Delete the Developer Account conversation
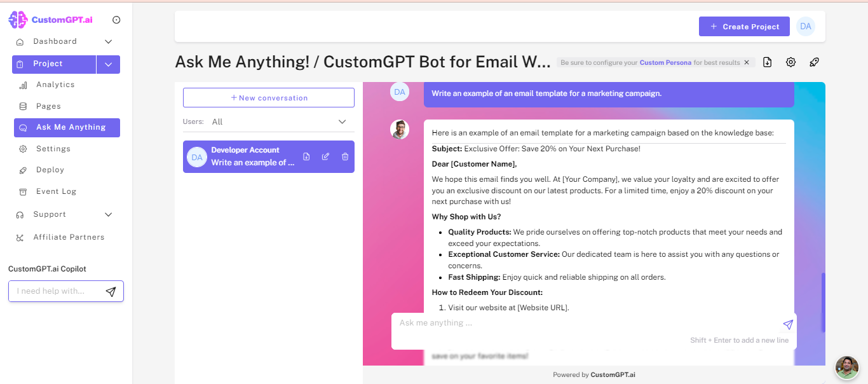 [x=344, y=156]
